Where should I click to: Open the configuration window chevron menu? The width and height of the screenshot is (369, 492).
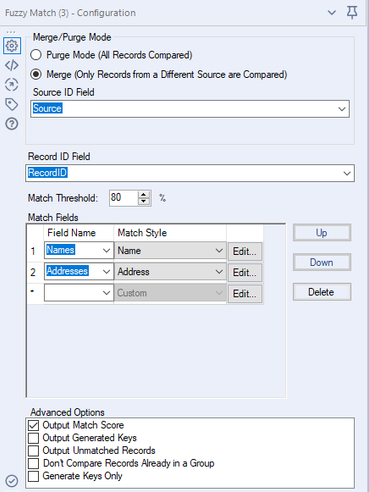(332, 13)
